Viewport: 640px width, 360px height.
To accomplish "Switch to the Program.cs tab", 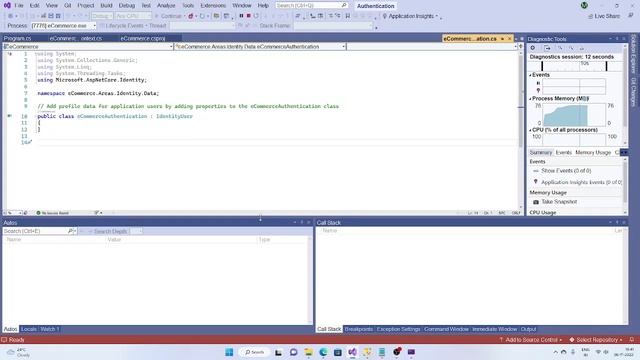I will [17, 38].
